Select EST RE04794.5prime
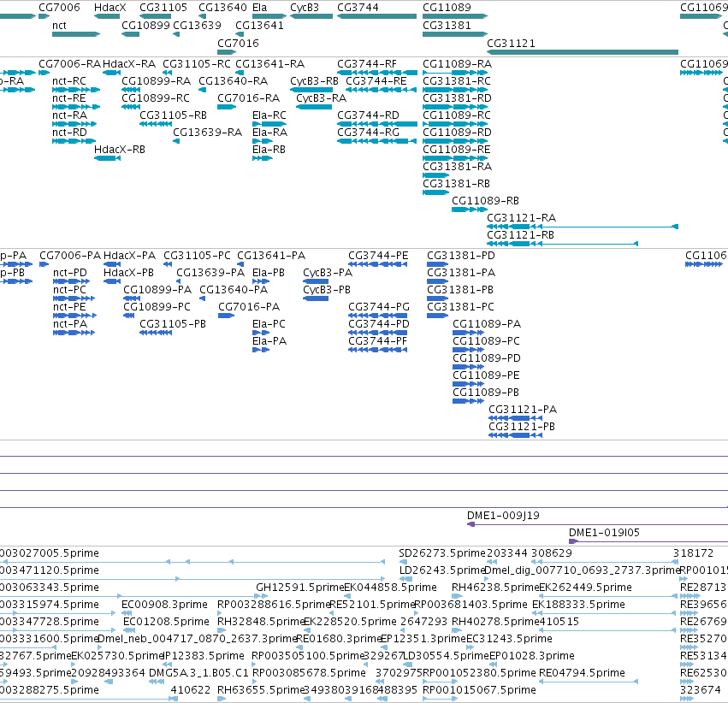The image size is (728, 703). [589, 682]
